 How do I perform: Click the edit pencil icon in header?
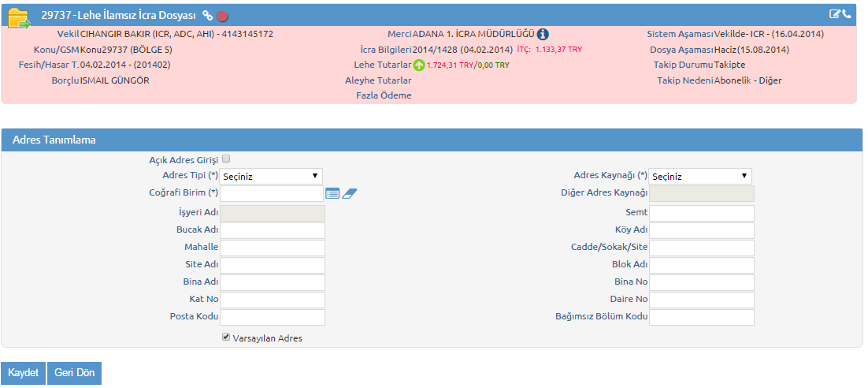pyautogui.click(x=835, y=14)
